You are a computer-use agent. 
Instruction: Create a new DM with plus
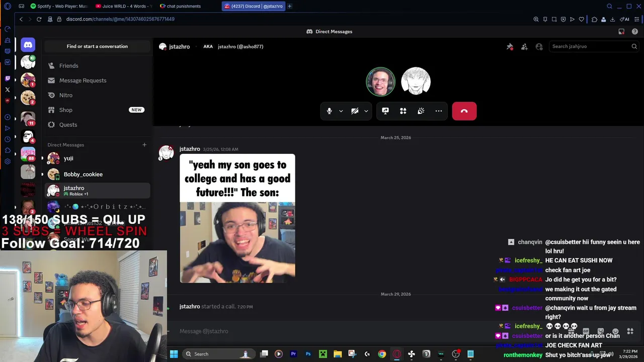144,145
